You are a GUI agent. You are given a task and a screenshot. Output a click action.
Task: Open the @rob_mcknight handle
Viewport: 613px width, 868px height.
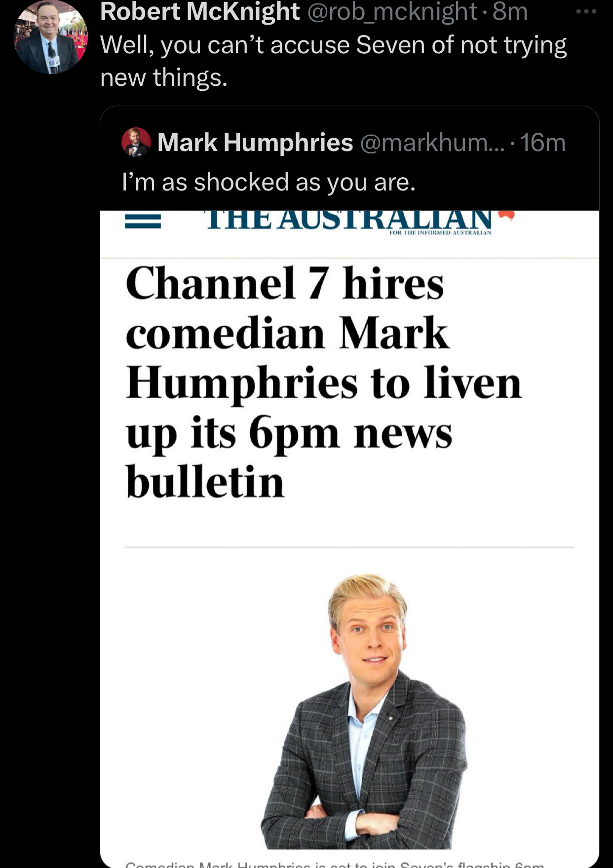tap(393, 11)
